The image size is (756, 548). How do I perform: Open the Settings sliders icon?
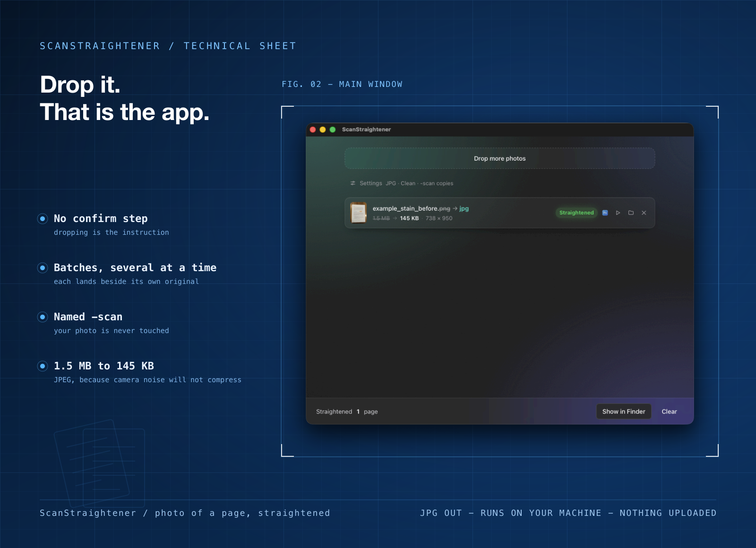coord(353,183)
